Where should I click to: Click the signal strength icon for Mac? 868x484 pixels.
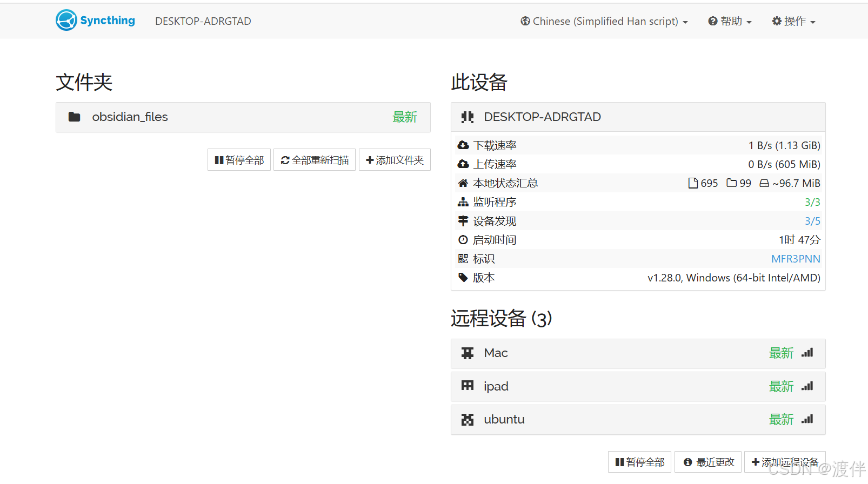[x=807, y=353]
